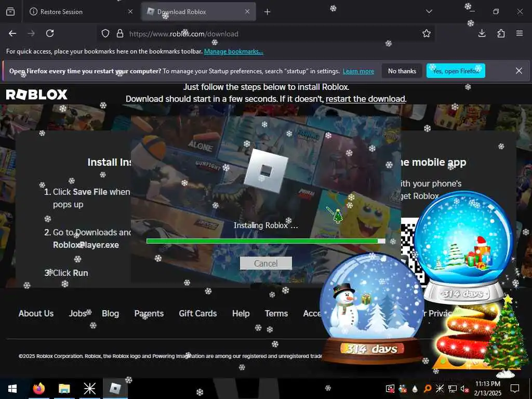Go back using the browser back arrow
This screenshot has height=399, width=532.
tap(12, 33)
